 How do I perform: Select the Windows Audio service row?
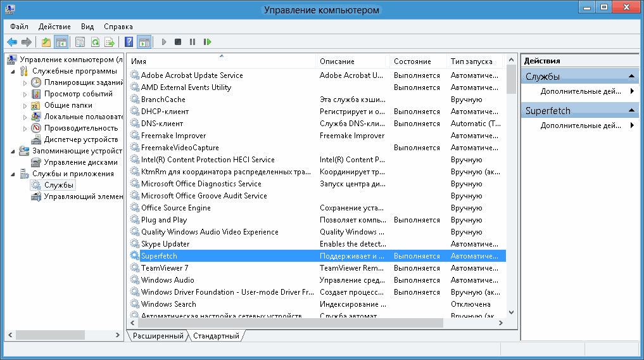(x=317, y=280)
